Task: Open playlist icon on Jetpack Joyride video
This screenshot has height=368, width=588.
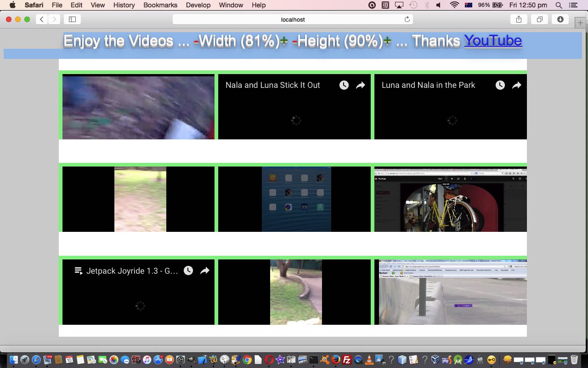Action: pyautogui.click(x=79, y=271)
